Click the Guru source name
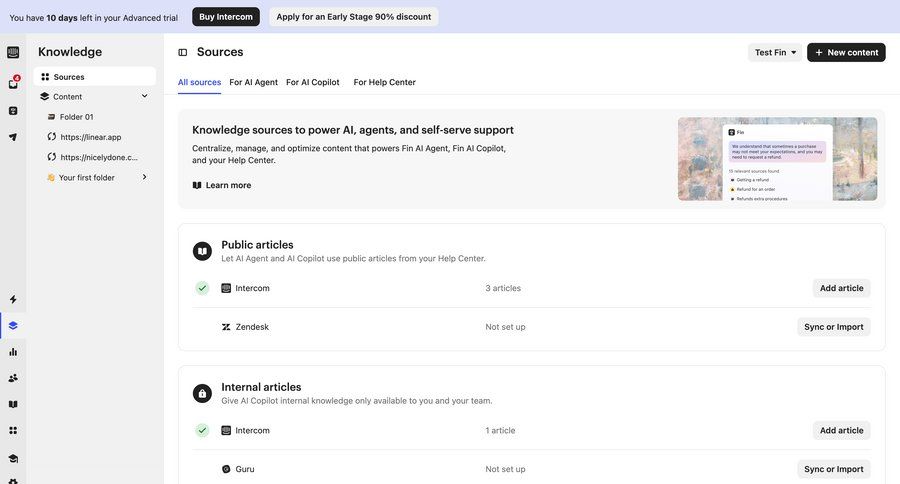Image resolution: width=900 pixels, height=484 pixels. (x=245, y=469)
